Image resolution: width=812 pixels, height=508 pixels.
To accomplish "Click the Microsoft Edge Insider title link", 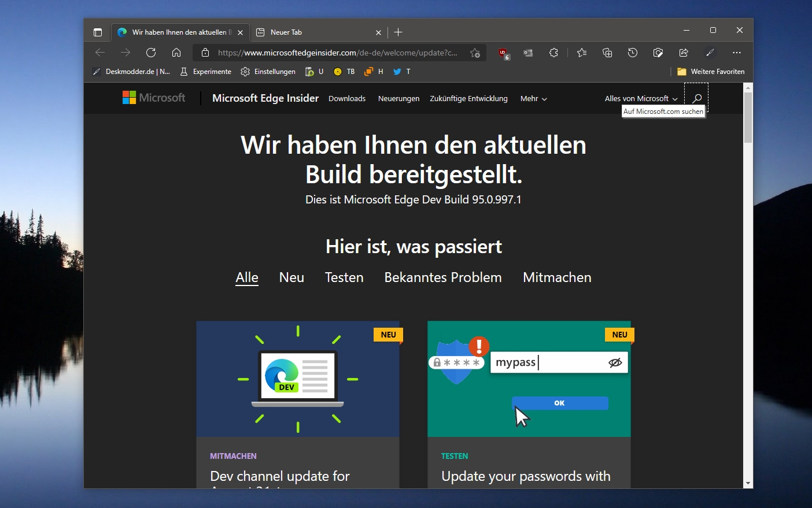I will pos(265,98).
